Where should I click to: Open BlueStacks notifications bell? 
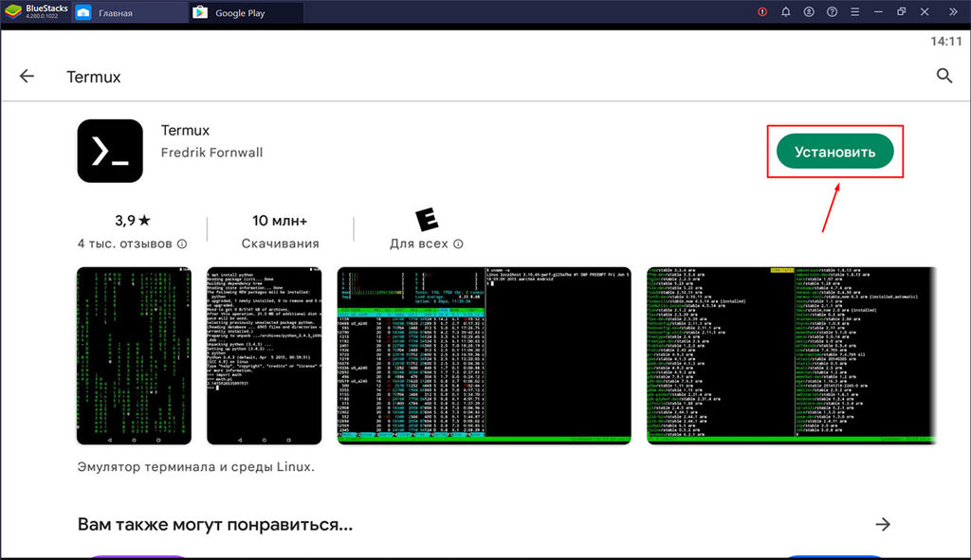(x=785, y=11)
